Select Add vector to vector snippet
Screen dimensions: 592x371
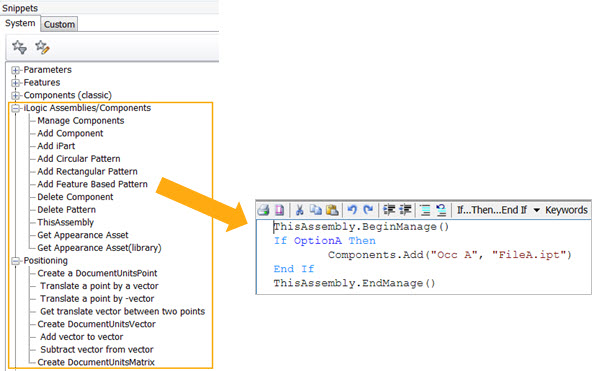click(82, 337)
